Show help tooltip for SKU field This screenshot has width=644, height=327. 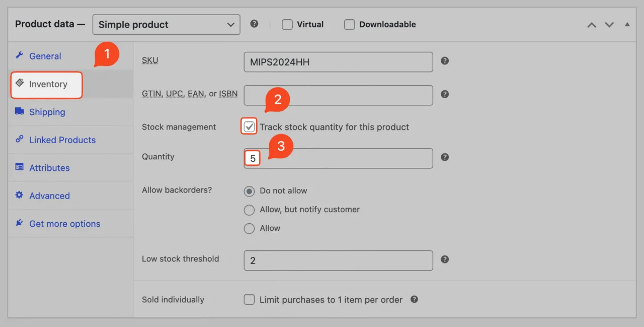445,60
